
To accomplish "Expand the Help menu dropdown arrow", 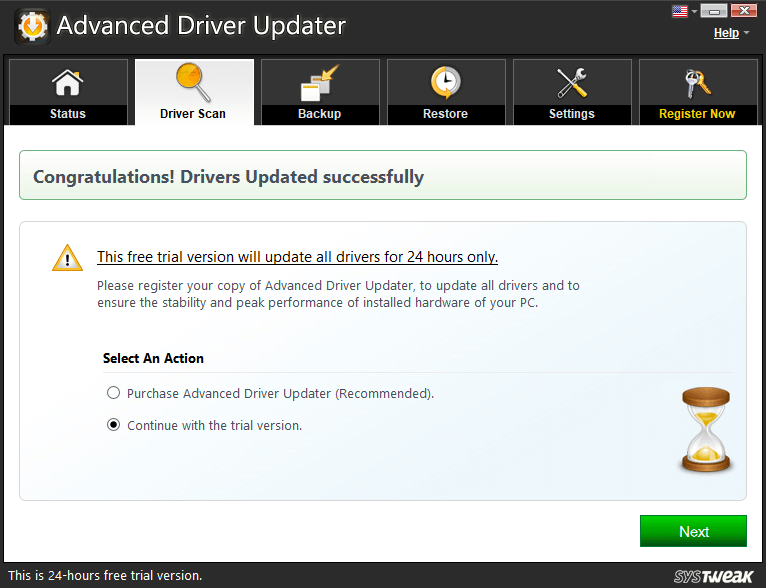I will [746, 33].
